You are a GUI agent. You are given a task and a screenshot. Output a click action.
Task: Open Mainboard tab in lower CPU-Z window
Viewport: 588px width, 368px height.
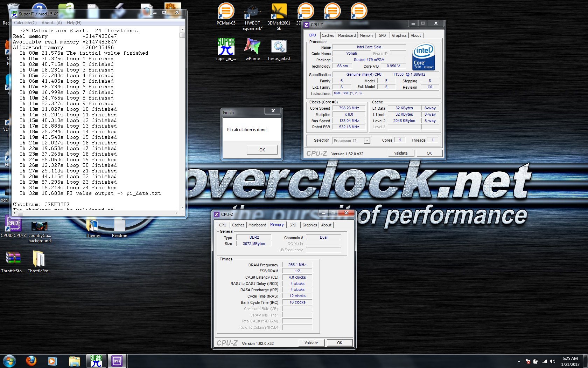[x=257, y=225]
